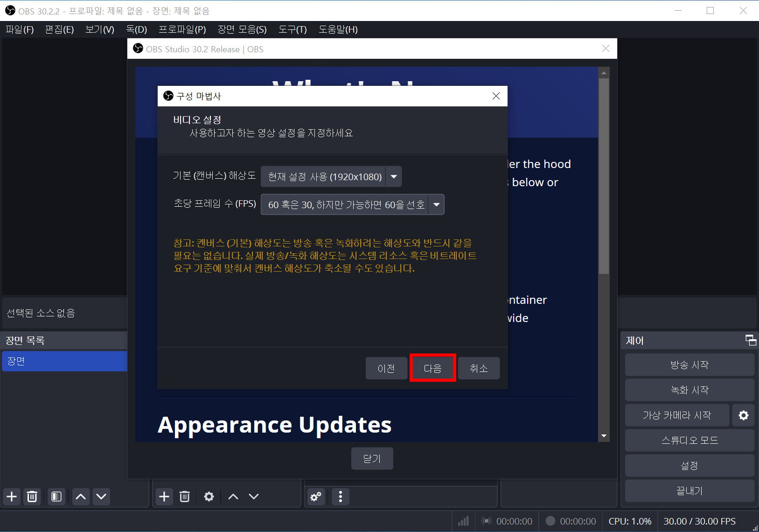Click the streaming time status indicator

click(507, 521)
